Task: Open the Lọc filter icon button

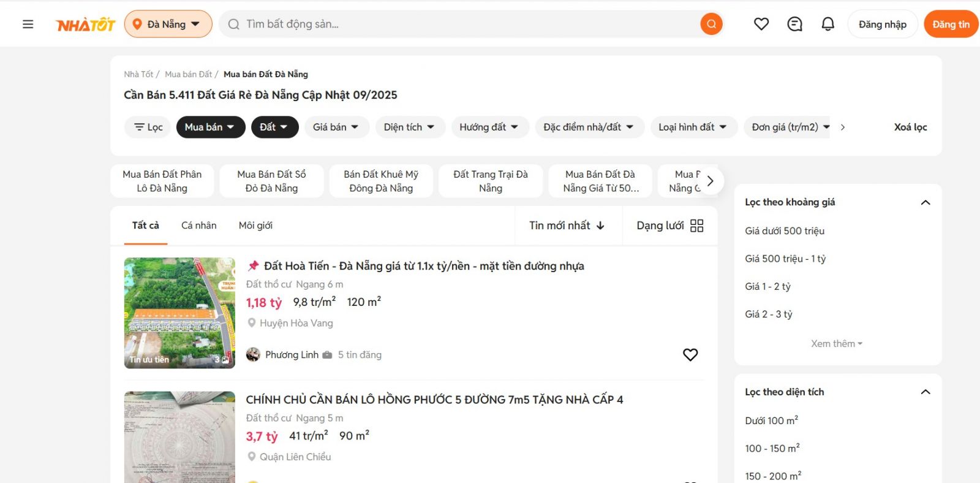Action: pyautogui.click(x=148, y=127)
